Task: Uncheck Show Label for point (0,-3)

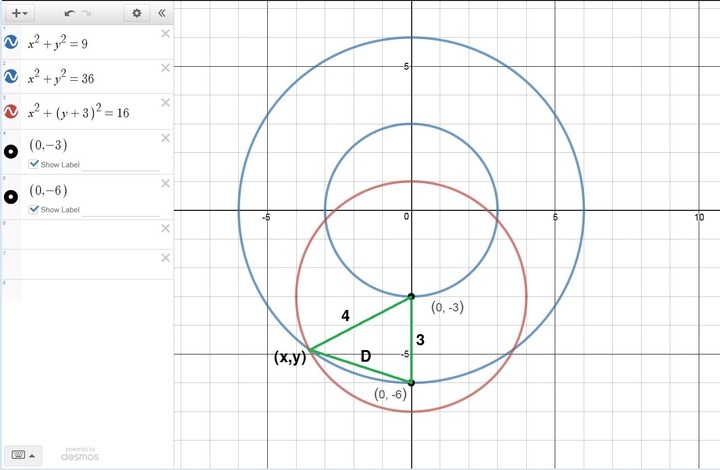Action: pyautogui.click(x=35, y=164)
